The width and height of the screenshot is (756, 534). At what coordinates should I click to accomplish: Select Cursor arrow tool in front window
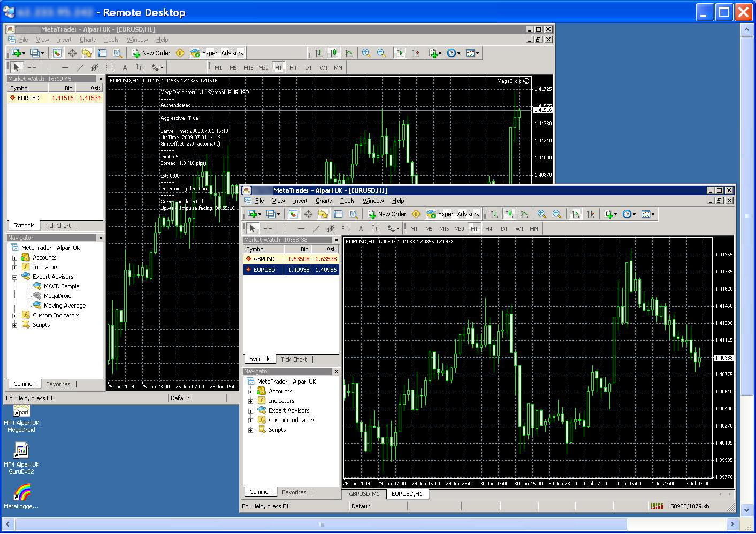[253, 228]
